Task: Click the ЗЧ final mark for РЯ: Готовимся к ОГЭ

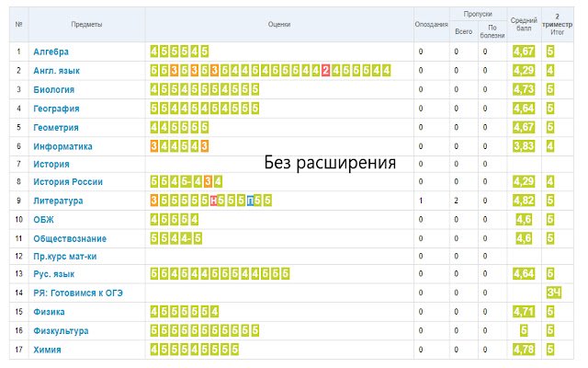Action: point(553,293)
